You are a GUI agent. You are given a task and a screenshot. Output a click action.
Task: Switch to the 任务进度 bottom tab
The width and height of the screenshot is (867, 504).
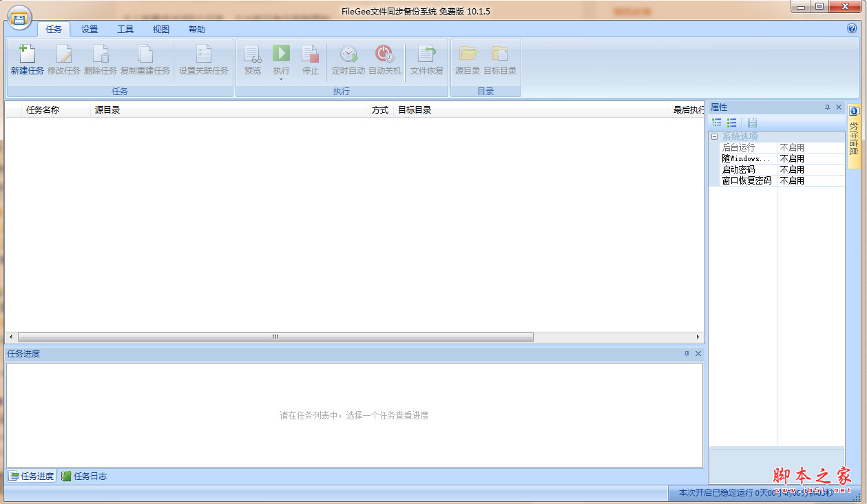click(32, 476)
